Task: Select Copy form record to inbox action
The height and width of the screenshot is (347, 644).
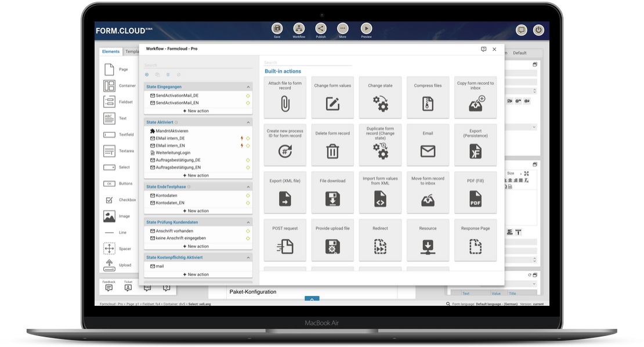Action: point(476,97)
